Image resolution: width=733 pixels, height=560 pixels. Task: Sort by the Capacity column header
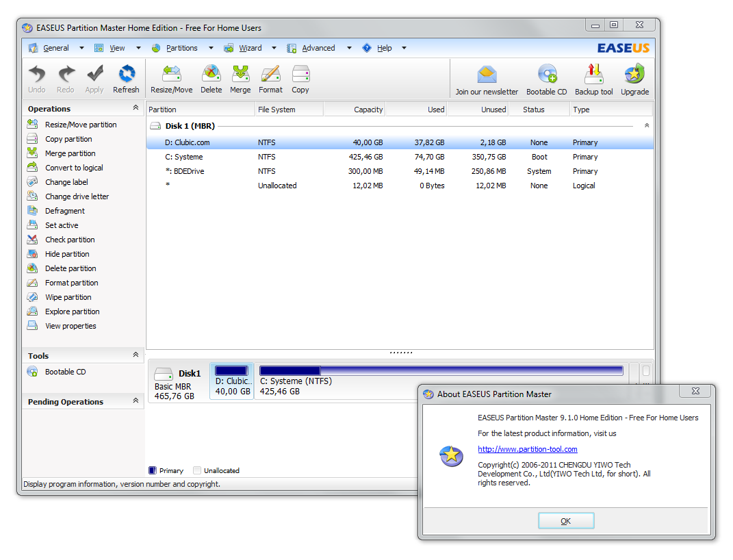[355, 110]
